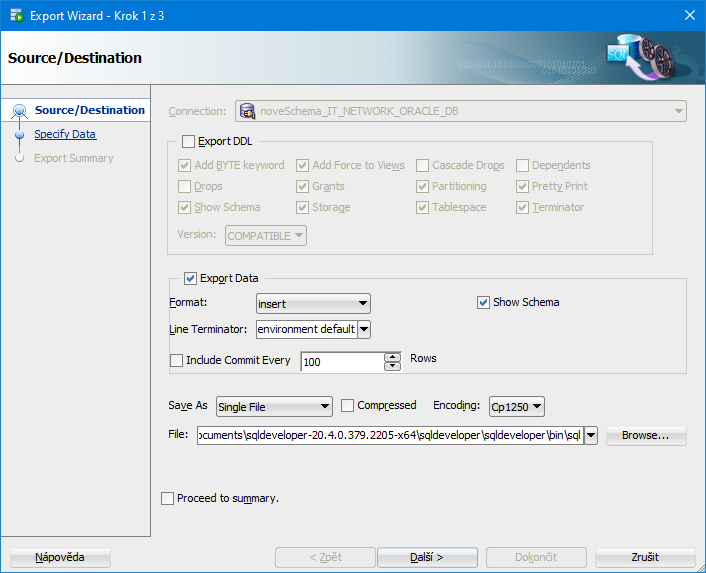Check the Compressed option
Screen dimensions: 706x573
(348, 406)
